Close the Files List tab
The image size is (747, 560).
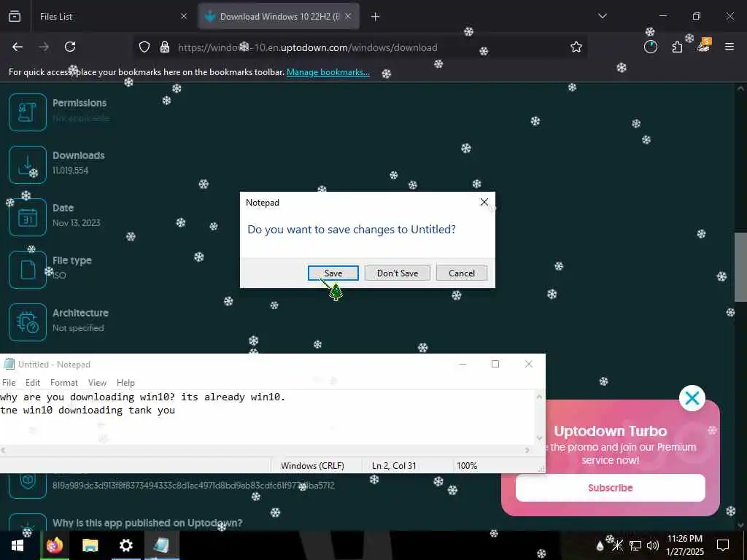click(x=184, y=17)
